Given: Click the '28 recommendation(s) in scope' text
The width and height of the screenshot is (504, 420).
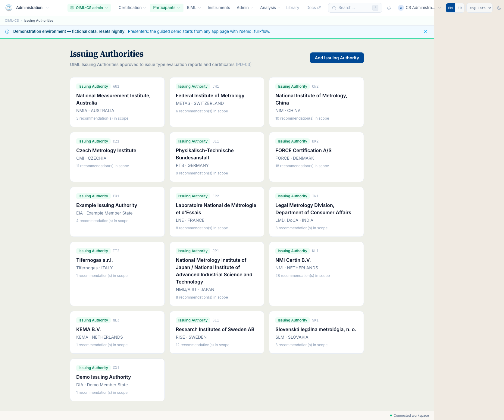Looking at the screenshot, I should [x=302, y=276].
